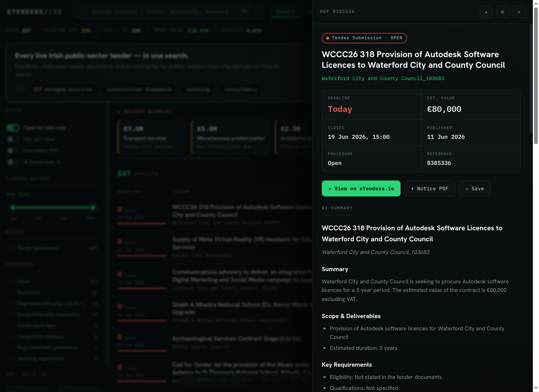Viewport: 539px width, 392px height.
Task: Click the right handle of the Closing within slider
Action: [93, 208]
